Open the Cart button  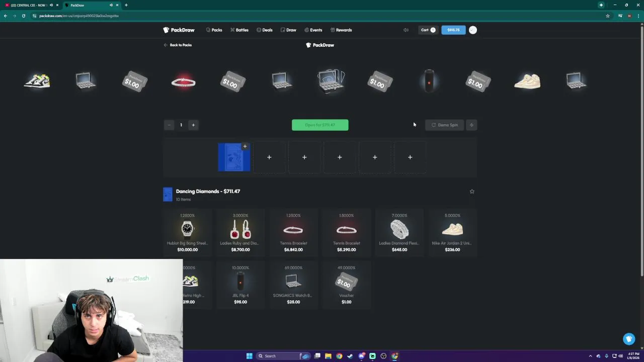tap(428, 30)
